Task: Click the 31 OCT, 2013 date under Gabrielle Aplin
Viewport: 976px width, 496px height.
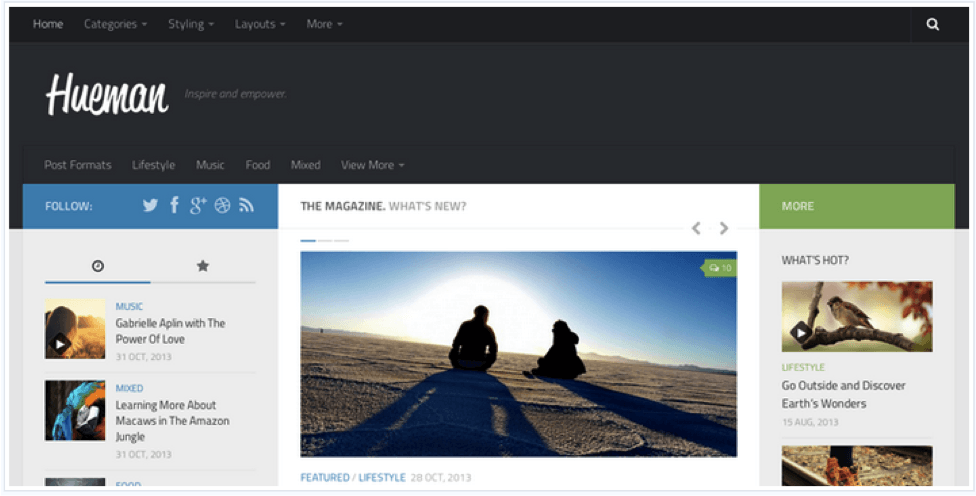Action: pos(143,357)
